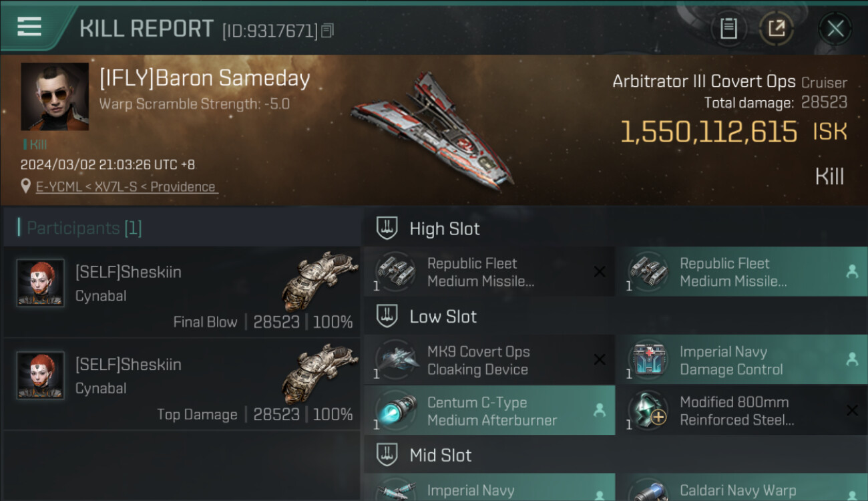The width and height of the screenshot is (868, 501).
Task: Click the Baron Sameday pilot portrait
Action: (55, 97)
